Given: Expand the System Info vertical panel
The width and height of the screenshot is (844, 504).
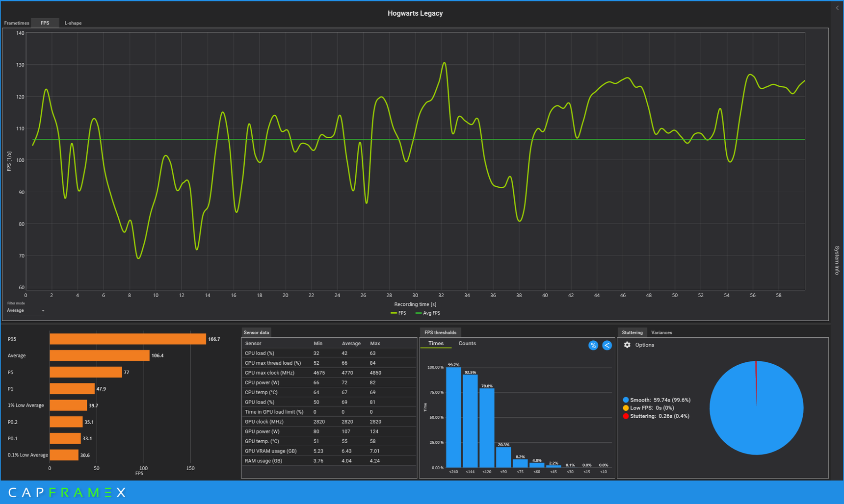Looking at the screenshot, I should tap(837, 260).
